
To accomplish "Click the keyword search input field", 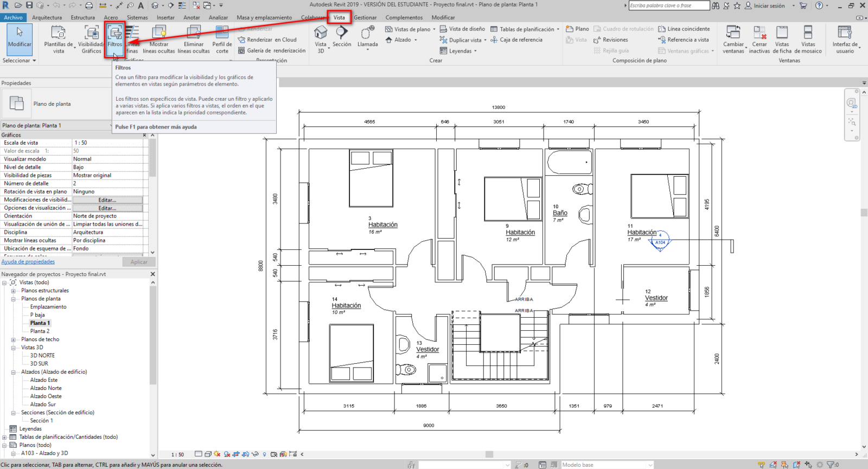I will point(668,5).
